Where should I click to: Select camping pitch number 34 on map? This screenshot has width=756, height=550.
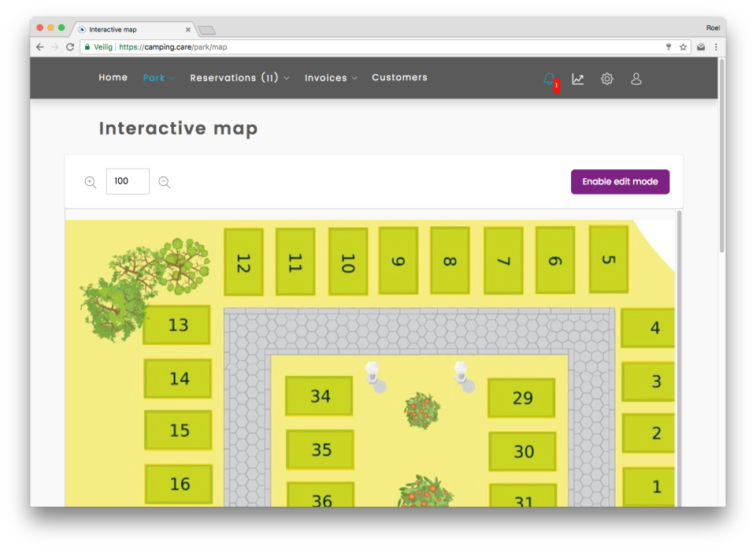point(320,396)
